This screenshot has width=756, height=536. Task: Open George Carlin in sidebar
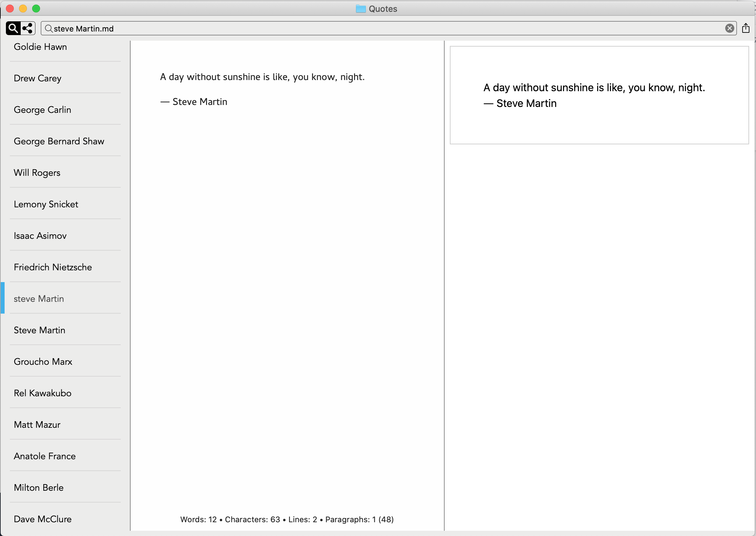[x=42, y=110]
